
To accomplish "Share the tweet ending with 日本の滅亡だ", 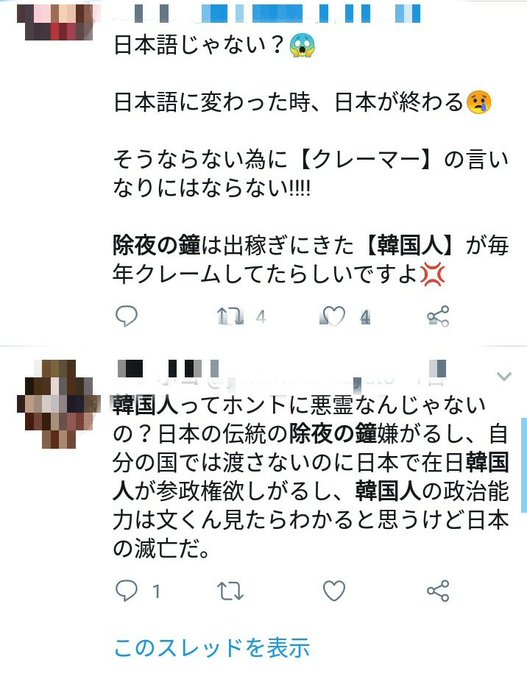I will coord(438,591).
